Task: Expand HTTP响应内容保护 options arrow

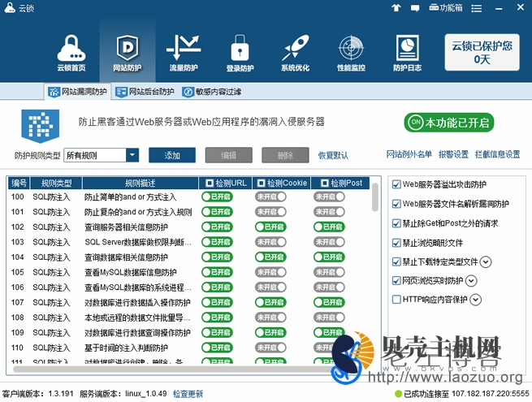Action: point(476,300)
